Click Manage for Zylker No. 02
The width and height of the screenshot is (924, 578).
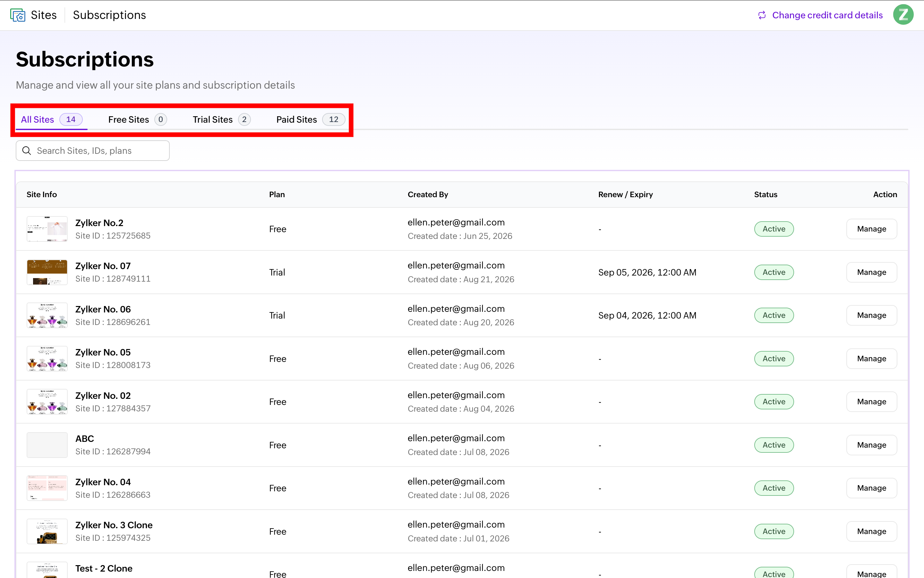click(871, 402)
